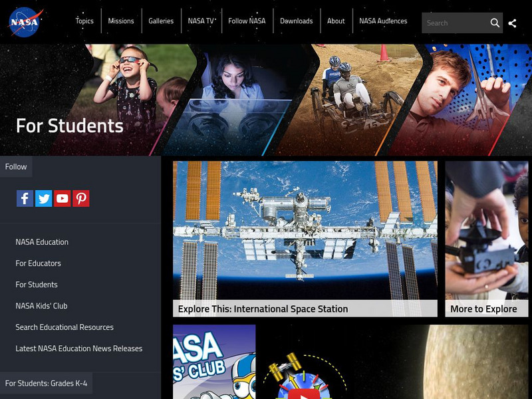Open the NASA Kids' Club thumbnail
This screenshot has width=532, height=399.
coord(214,362)
